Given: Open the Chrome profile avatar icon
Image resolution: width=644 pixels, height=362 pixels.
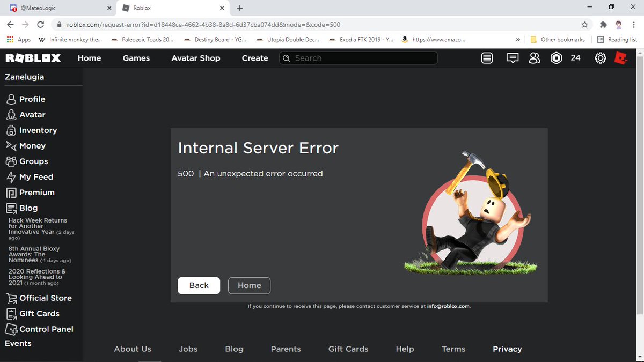Looking at the screenshot, I should [619, 25].
